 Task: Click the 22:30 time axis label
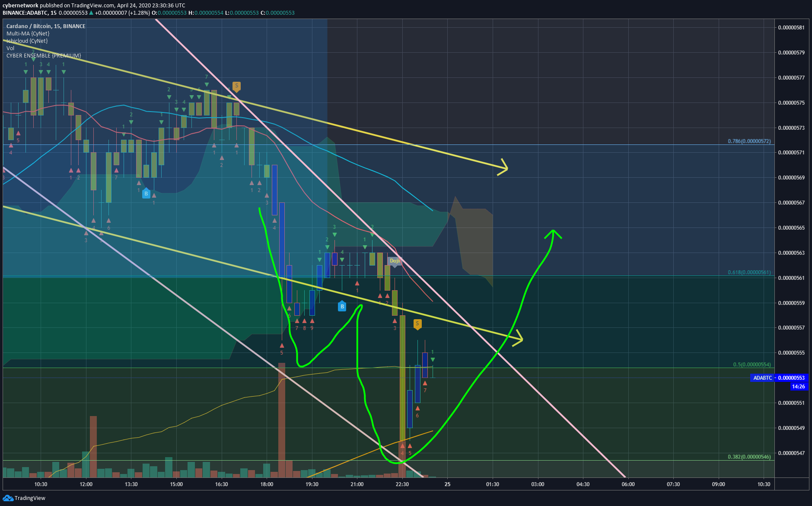pos(402,484)
